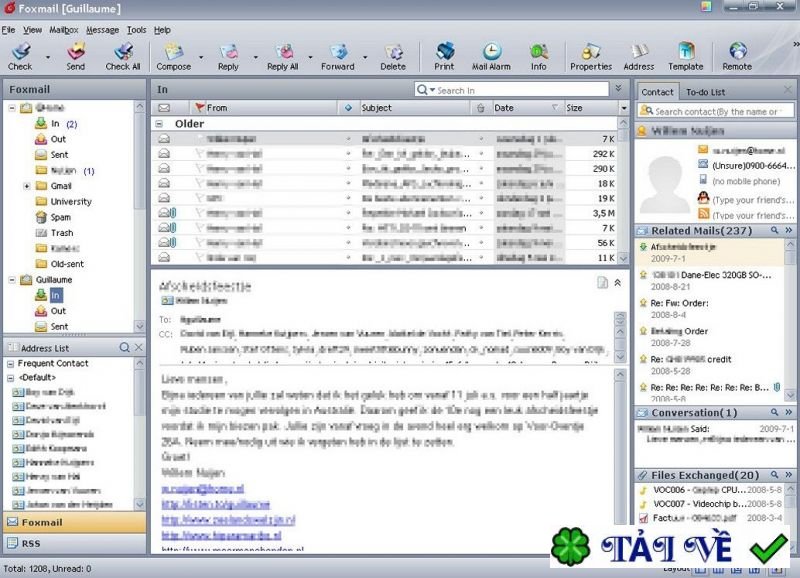
Task: Print the current message
Action: tap(444, 56)
